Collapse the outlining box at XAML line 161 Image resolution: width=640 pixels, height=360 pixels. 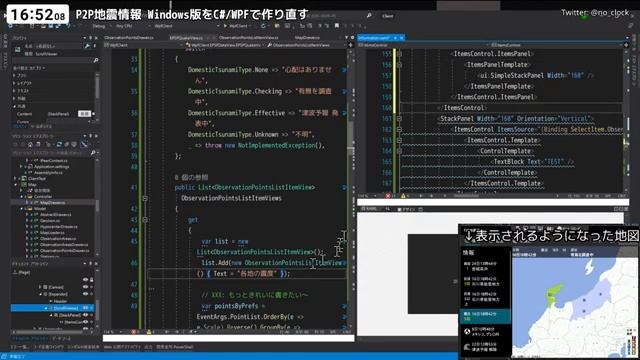click(399, 119)
